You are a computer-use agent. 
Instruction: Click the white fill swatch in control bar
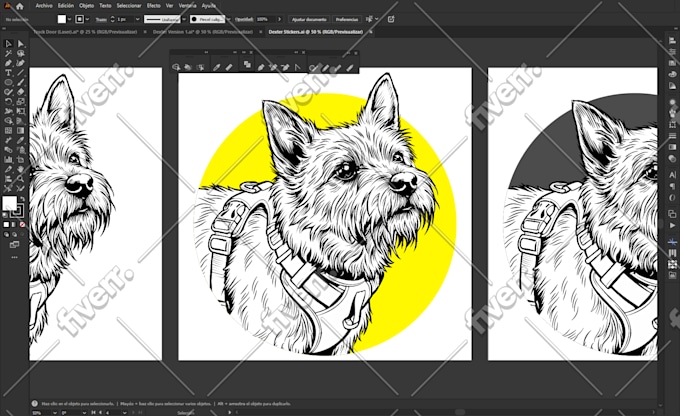tap(62, 19)
